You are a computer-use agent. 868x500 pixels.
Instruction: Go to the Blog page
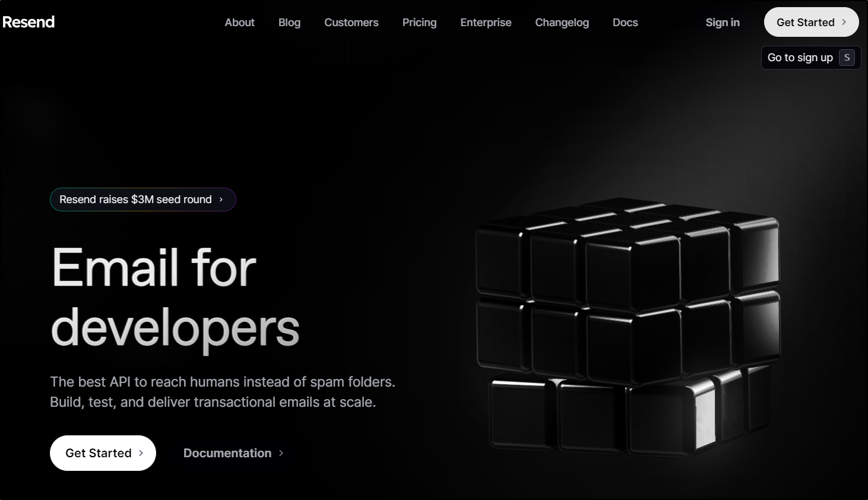click(289, 23)
